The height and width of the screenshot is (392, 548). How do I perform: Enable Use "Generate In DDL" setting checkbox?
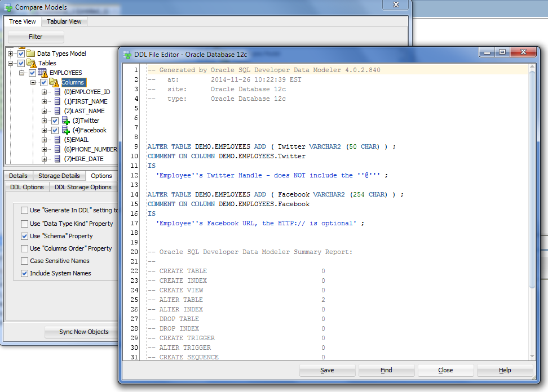pyautogui.click(x=24, y=210)
